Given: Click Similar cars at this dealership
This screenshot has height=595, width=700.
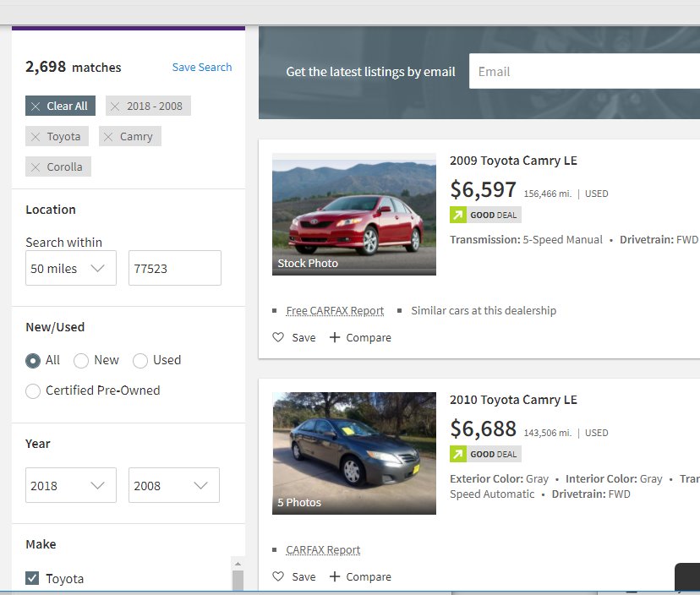Looking at the screenshot, I should tap(484, 311).
